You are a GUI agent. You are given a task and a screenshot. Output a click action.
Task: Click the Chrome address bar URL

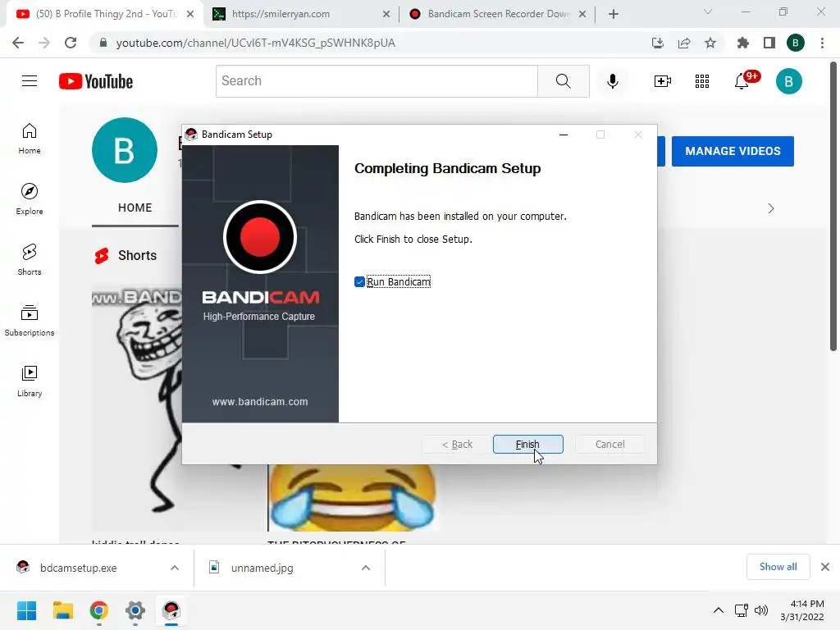(256, 43)
